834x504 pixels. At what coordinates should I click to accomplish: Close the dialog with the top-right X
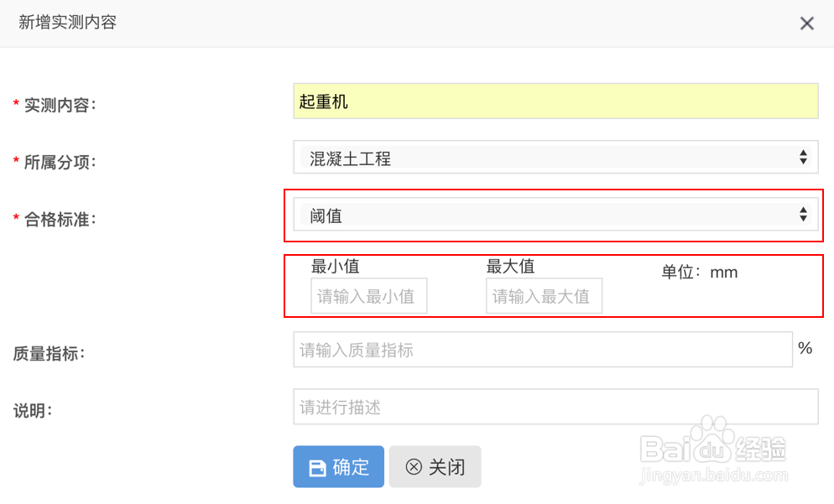tap(806, 23)
